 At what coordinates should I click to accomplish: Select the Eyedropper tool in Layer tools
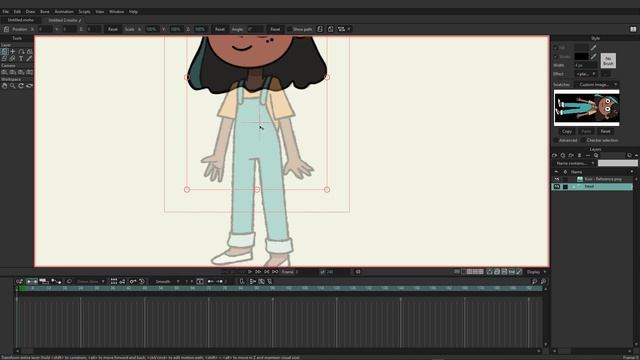coord(29,59)
